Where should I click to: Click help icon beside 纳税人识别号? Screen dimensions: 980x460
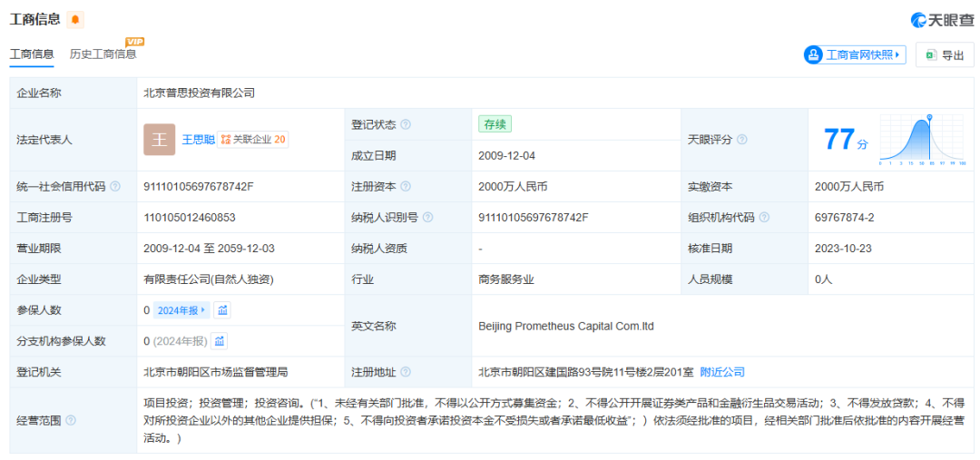click(427, 218)
